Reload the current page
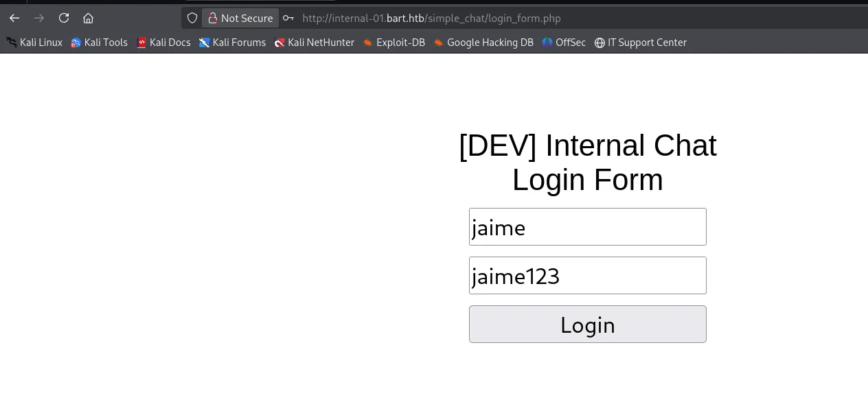Screen dimensions: 868x402 pyautogui.click(x=64, y=18)
